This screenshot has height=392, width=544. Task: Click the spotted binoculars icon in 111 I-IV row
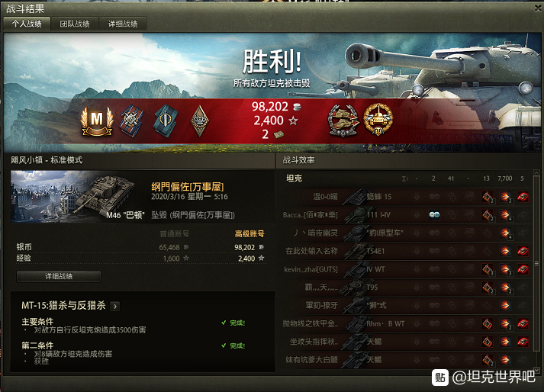coord(434,215)
